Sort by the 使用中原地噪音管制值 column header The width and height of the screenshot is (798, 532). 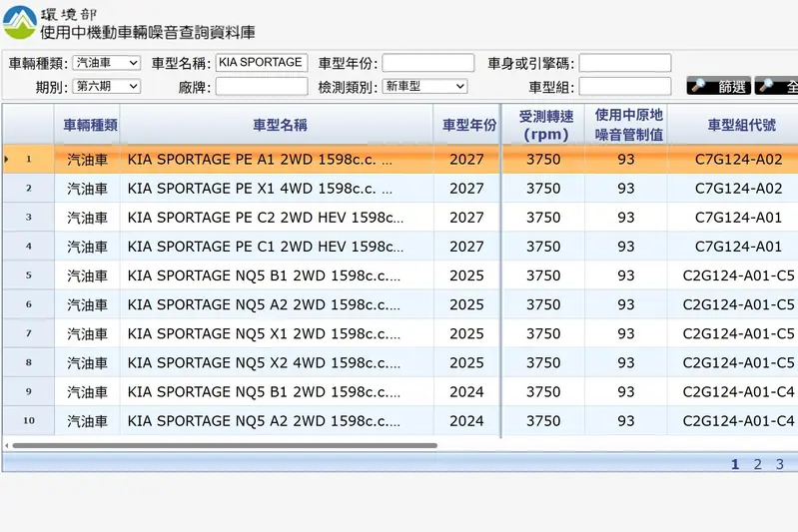tap(626, 125)
